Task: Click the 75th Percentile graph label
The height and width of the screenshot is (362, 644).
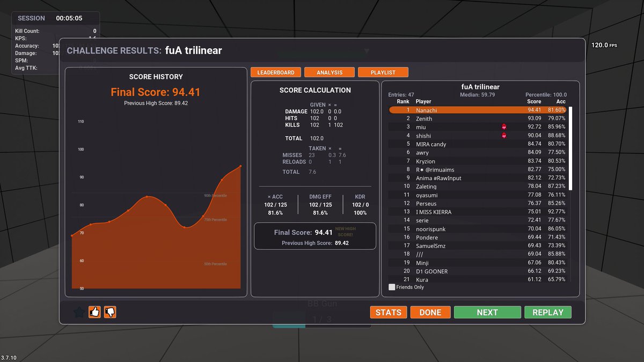Action: (x=215, y=220)
